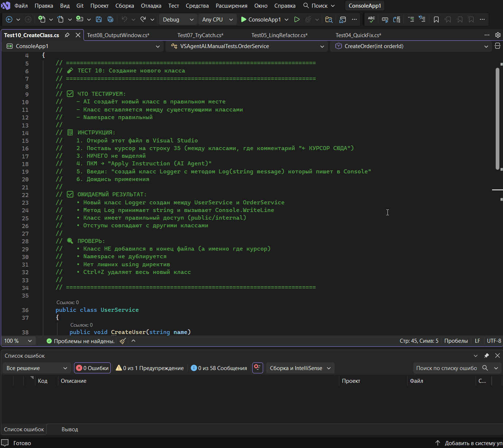The width and height of the screenshot is (503, 448).
Task: Click the spell checker ABC icon
Action: click(371, 19)
